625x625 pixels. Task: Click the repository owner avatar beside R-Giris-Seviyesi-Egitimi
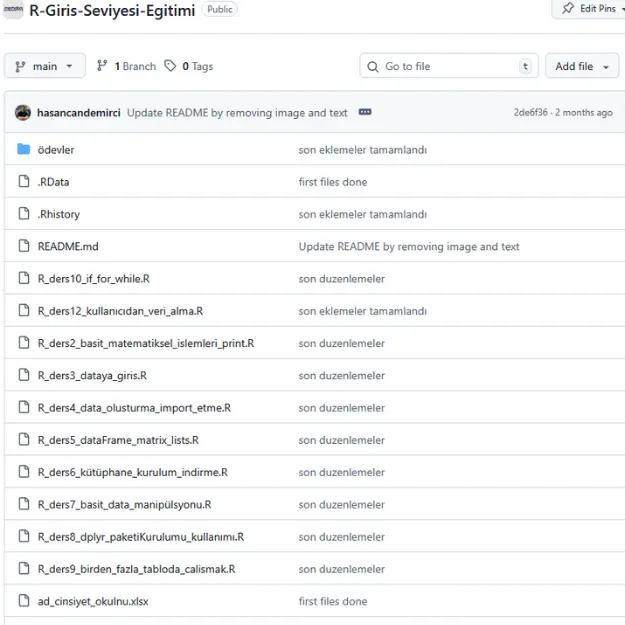pyautogui.click(x=13, y=9)
